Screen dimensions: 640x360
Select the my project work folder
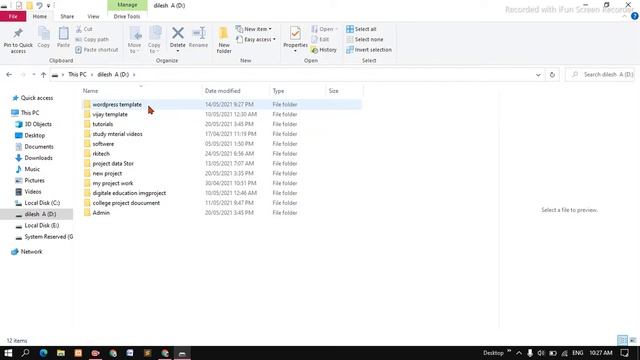[x=113, y=183]
